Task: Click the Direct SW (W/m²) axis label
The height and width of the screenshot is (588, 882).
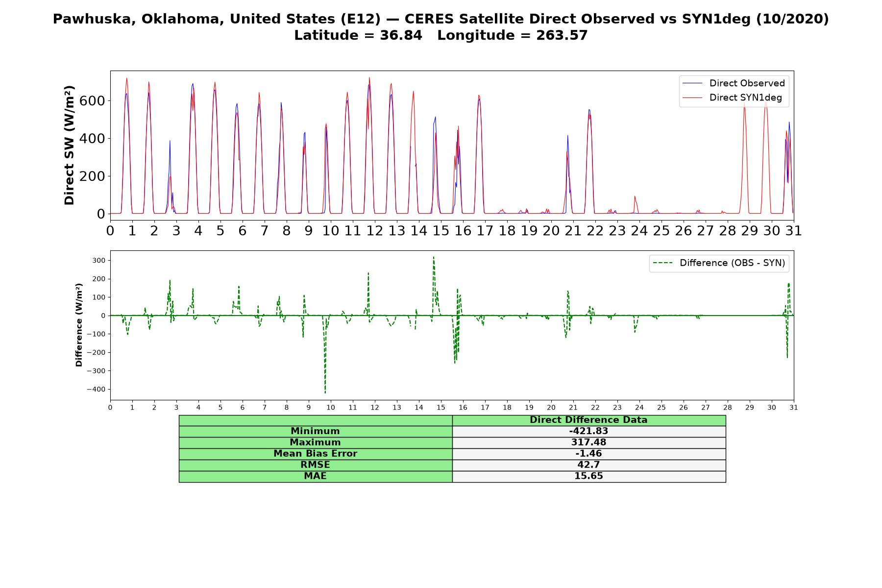Action: [x=69, y=146]
